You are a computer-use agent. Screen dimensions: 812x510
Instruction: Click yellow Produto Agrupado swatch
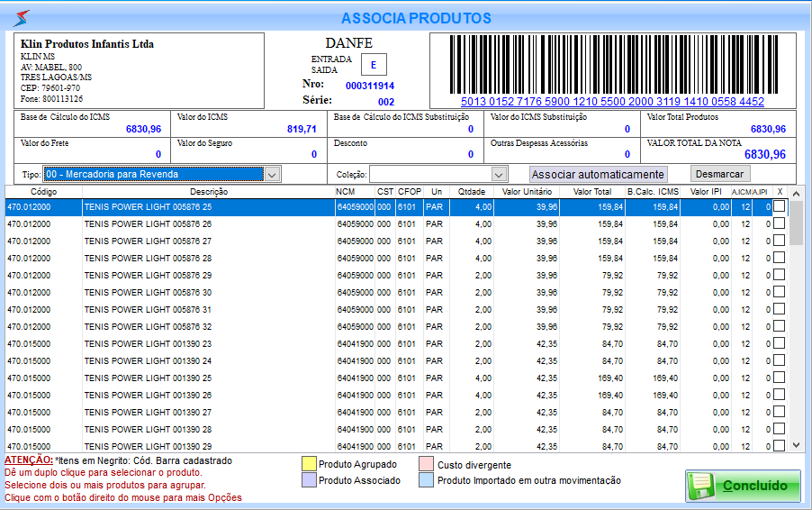tap(309, 463)
